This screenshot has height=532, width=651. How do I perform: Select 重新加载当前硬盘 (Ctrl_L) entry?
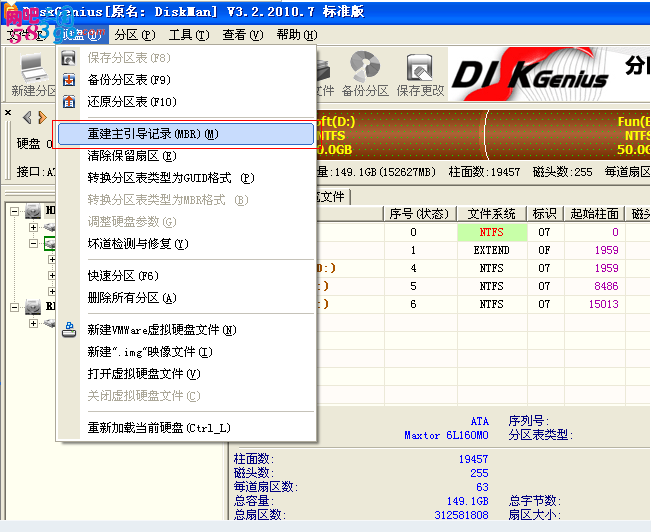tap(186, 428)
